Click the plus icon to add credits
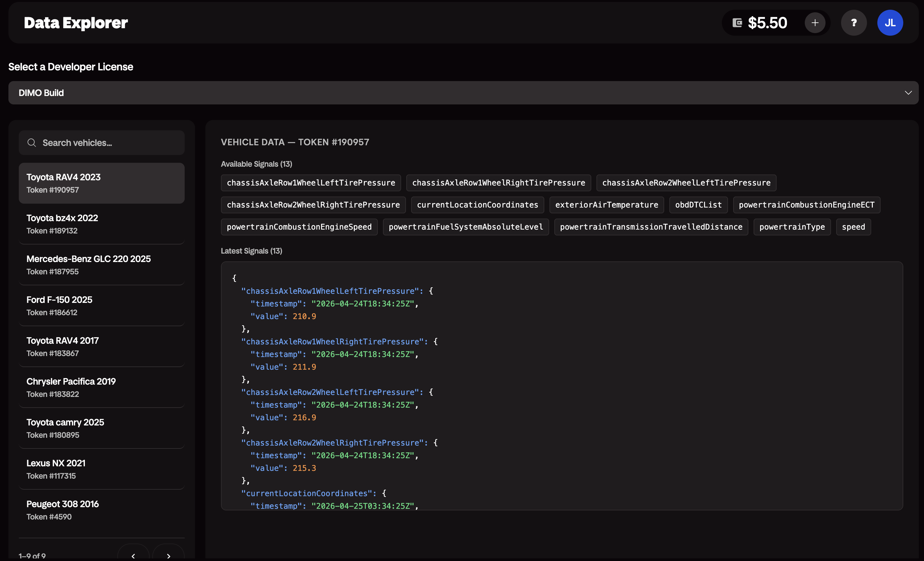This screenshot has height=561, width=924. 814,22
